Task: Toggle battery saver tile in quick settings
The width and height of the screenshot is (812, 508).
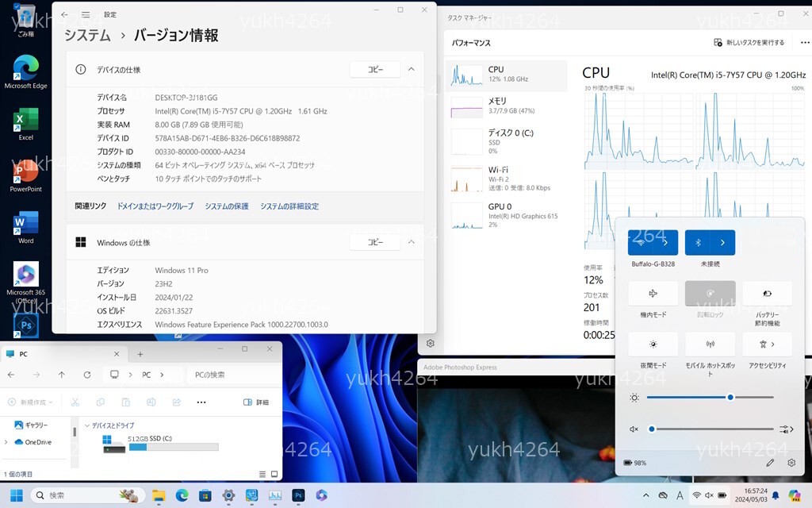Action: click(767, 294)
